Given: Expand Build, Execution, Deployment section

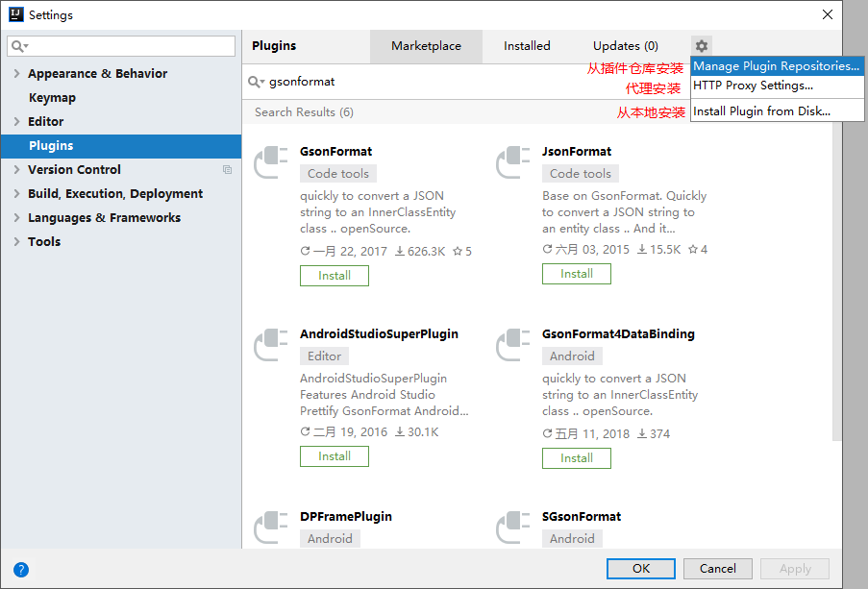Looking at the screenshot, I should (17, 194).
